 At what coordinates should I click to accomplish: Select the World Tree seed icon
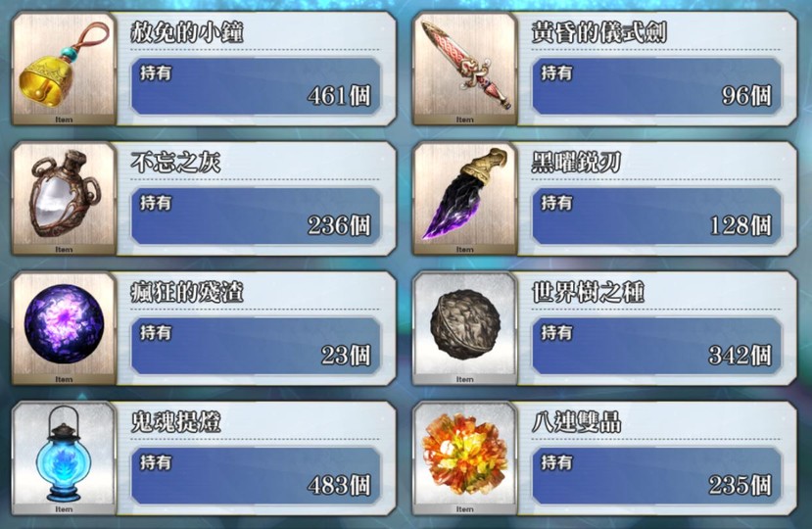tap(464, 329)
